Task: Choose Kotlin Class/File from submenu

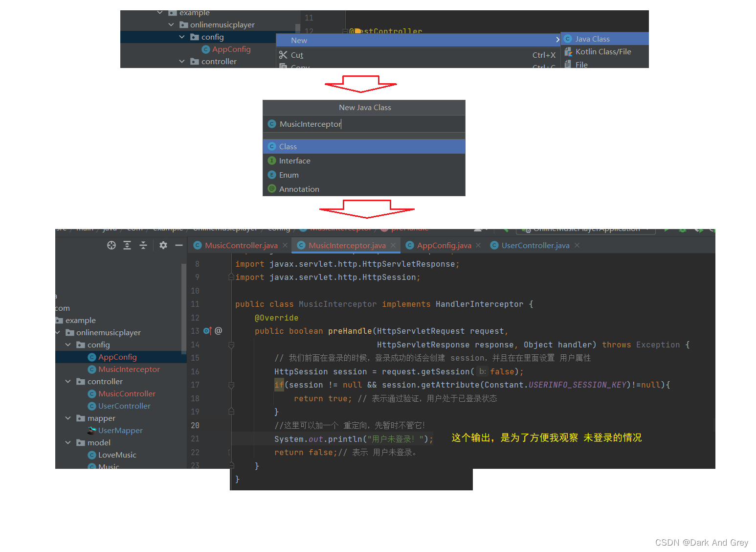Action: [605, 51]
